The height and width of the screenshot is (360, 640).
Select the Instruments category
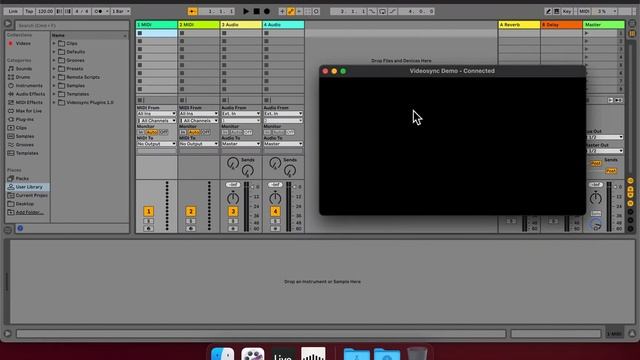29,86
